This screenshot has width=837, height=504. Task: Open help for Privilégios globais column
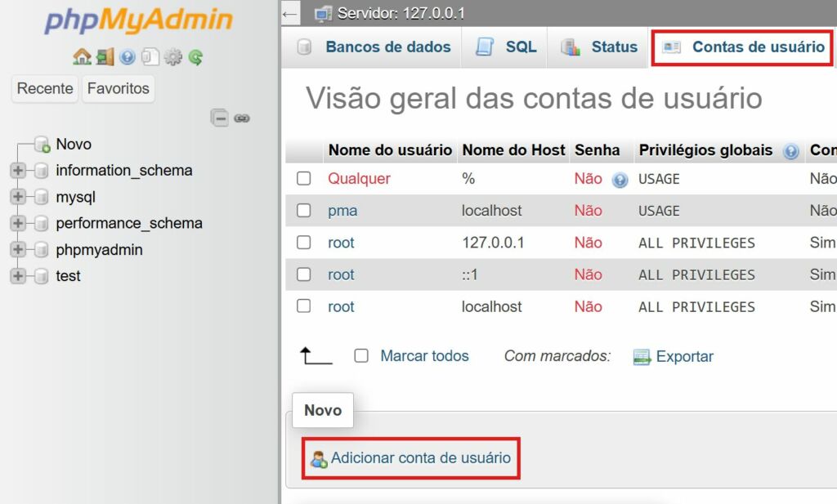(790, 151)
